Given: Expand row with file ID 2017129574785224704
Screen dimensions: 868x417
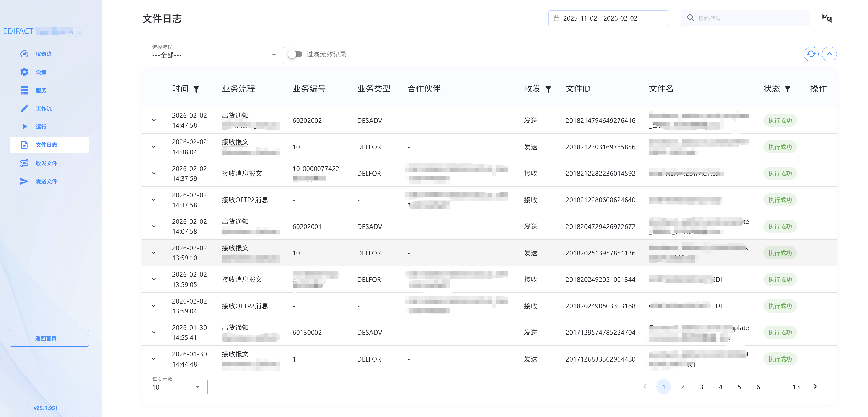Looking at the screenshot, I should (154, 333).
